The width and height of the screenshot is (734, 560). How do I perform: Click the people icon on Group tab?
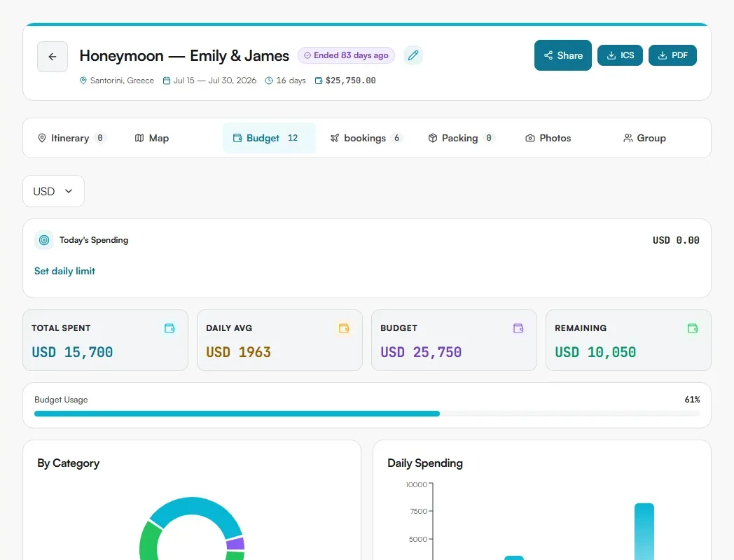[628, 138]
